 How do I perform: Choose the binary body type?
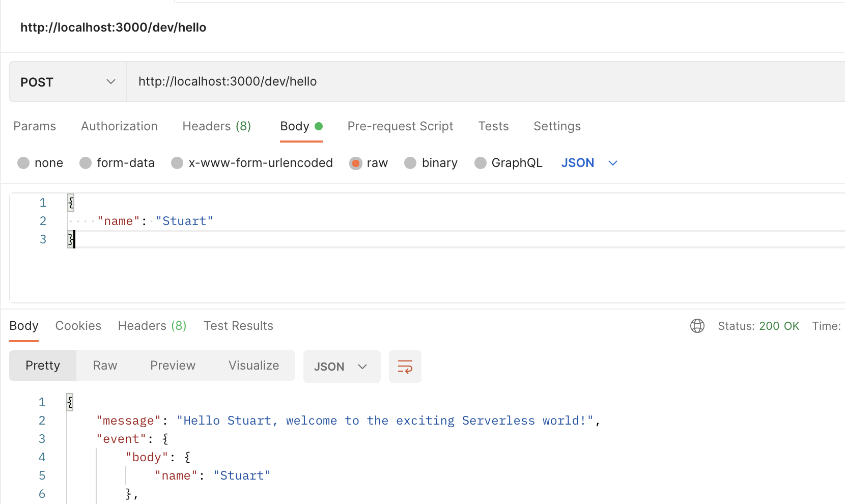410,163
